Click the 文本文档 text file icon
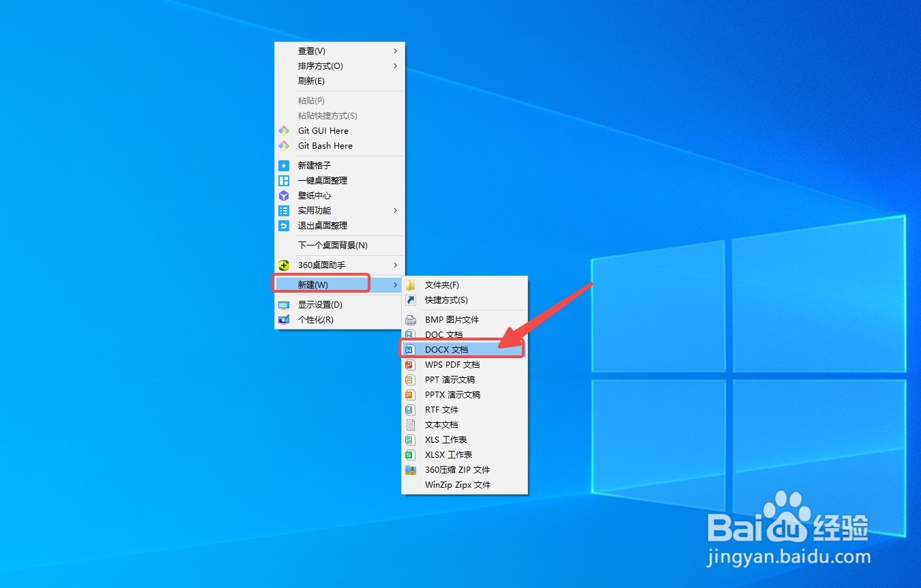The image size is (921, 588). (410, 425)
